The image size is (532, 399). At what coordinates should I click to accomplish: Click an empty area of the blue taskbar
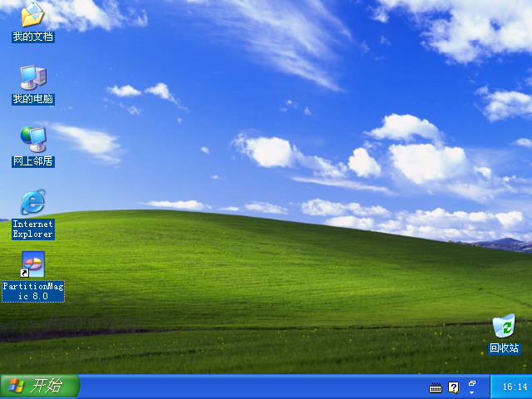pos(249,387)
